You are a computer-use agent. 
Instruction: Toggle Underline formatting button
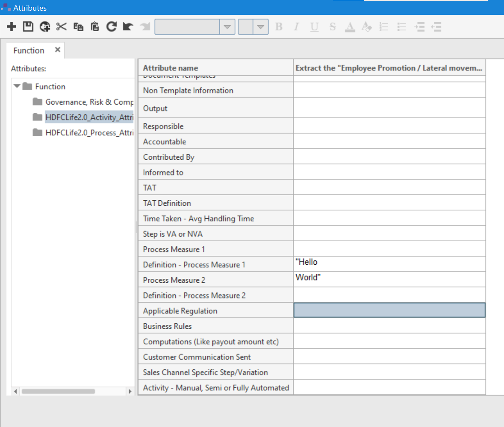314,27
